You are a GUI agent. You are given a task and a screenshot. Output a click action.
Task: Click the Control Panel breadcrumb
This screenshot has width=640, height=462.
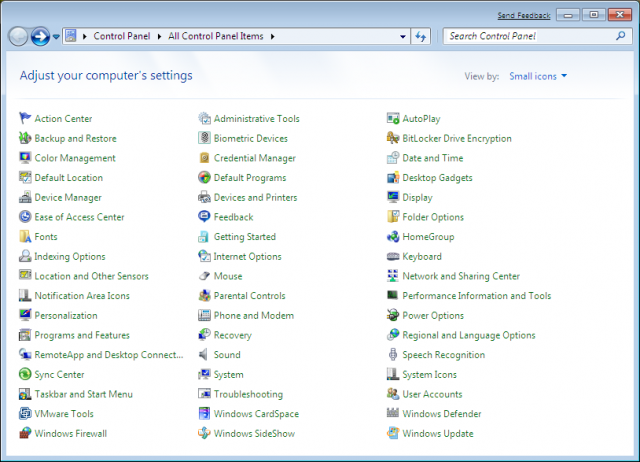click(122, 36)
